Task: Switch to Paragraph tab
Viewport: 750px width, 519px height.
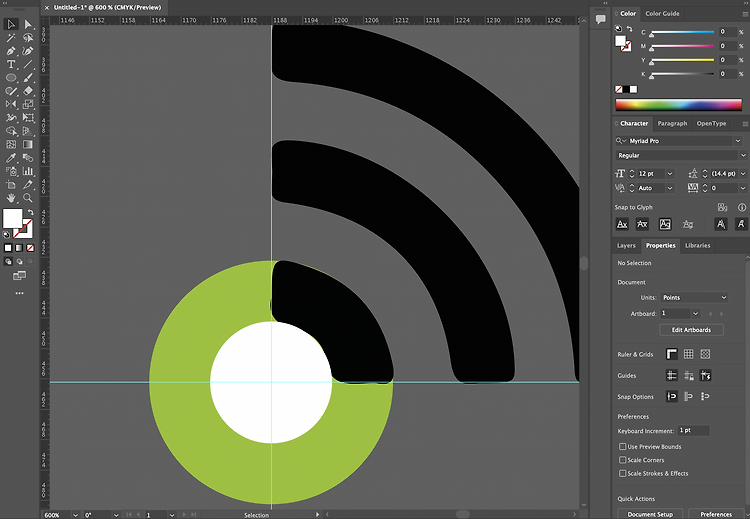Action: [672, 123]
